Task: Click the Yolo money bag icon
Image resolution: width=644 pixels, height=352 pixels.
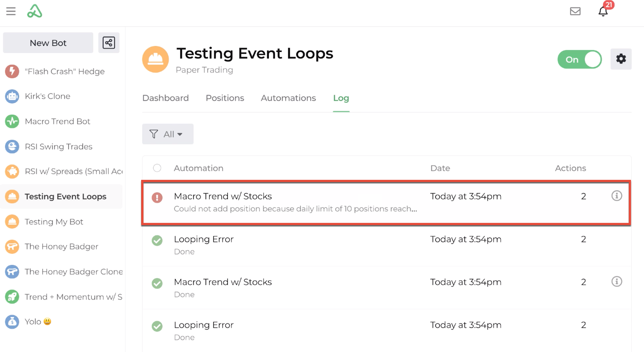Action: (x=12, y=322)
